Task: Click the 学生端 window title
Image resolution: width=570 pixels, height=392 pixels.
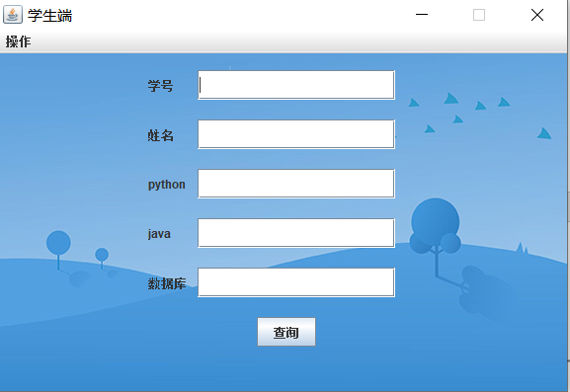Action: [49, 15]
